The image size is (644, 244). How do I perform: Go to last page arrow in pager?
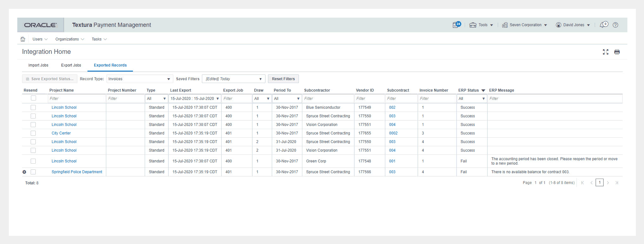pos(617,183)
